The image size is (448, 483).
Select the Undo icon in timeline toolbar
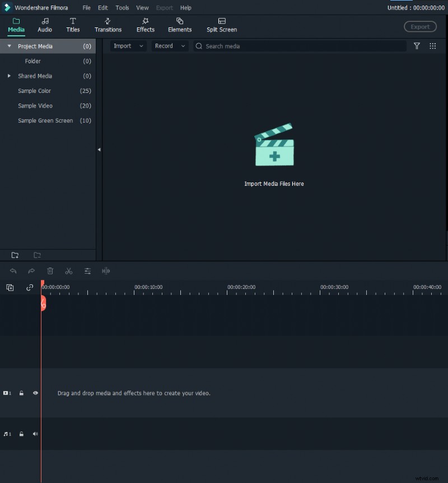pyautogui.click(x=13, y=271)
